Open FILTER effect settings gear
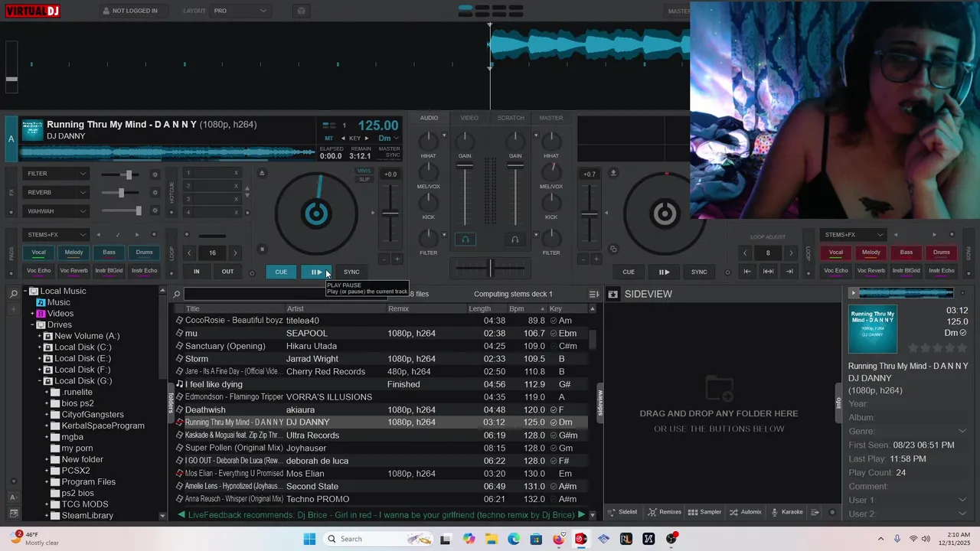Viewport: 980px width, 551px height. (155, 174)
